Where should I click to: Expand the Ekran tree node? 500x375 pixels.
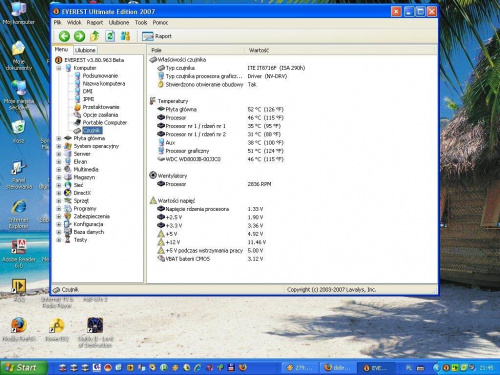pos(59,162)
